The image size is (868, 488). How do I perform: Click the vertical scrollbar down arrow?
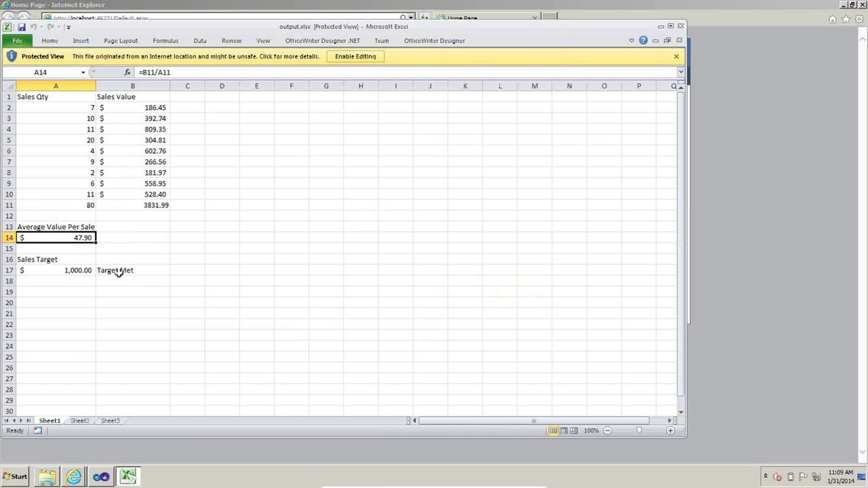tap(681, 412)
